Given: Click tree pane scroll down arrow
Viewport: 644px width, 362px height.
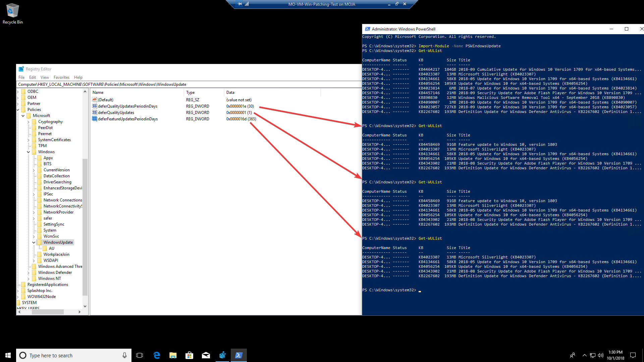Looking at the screenshot, I should [x=85, y=306].
